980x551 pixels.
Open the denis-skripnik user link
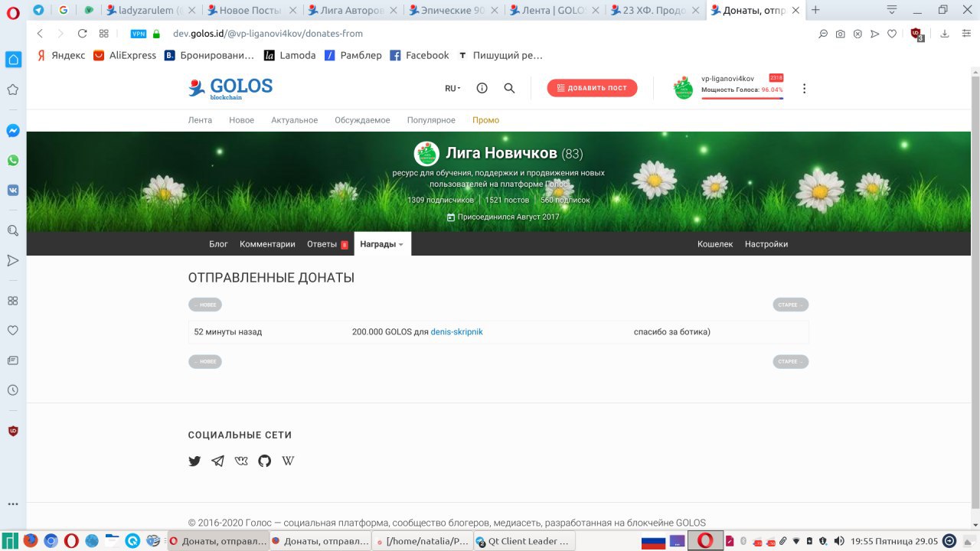456,332
